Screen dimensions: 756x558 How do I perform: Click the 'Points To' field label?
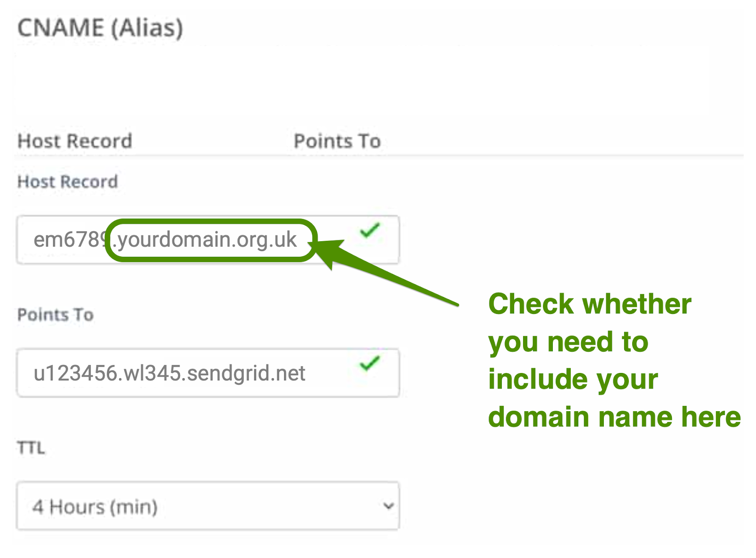(x=55, y=315)
